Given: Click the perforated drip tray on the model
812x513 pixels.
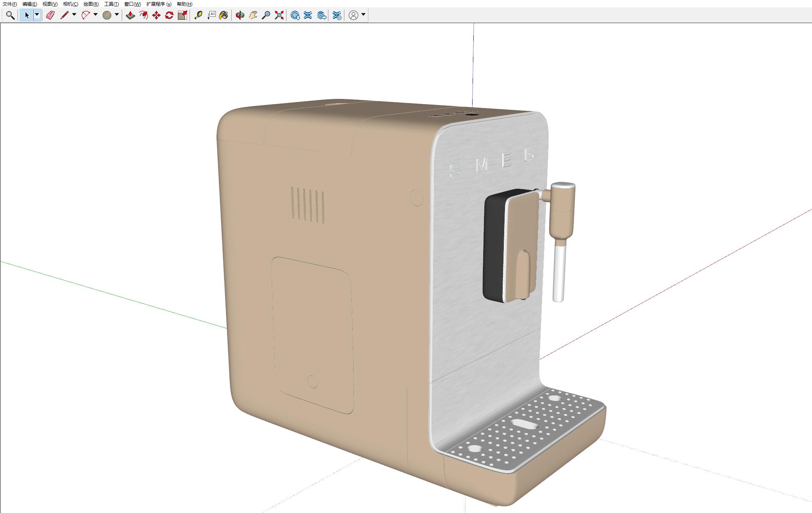Looking at the screenshot, I should [x=525, y=430].
